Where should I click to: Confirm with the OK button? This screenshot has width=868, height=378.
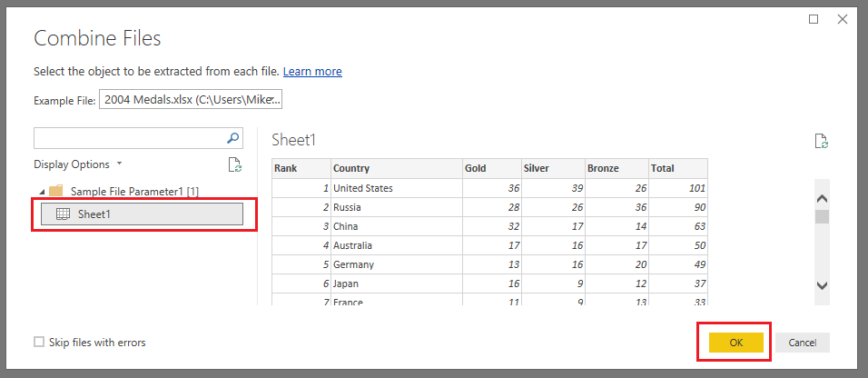pyautogui.click(x=735, y=343)
